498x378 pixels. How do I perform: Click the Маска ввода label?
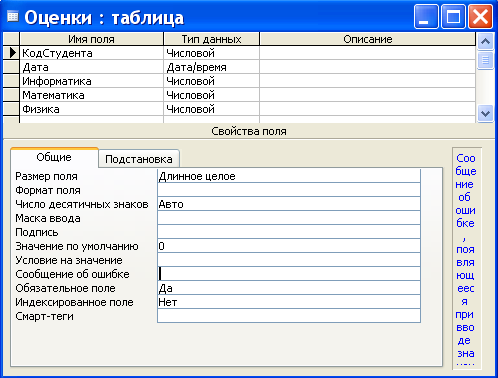coord(48,218)
